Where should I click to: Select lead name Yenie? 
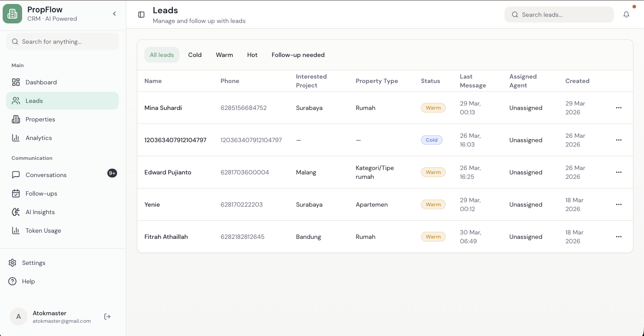click(152, 204)
